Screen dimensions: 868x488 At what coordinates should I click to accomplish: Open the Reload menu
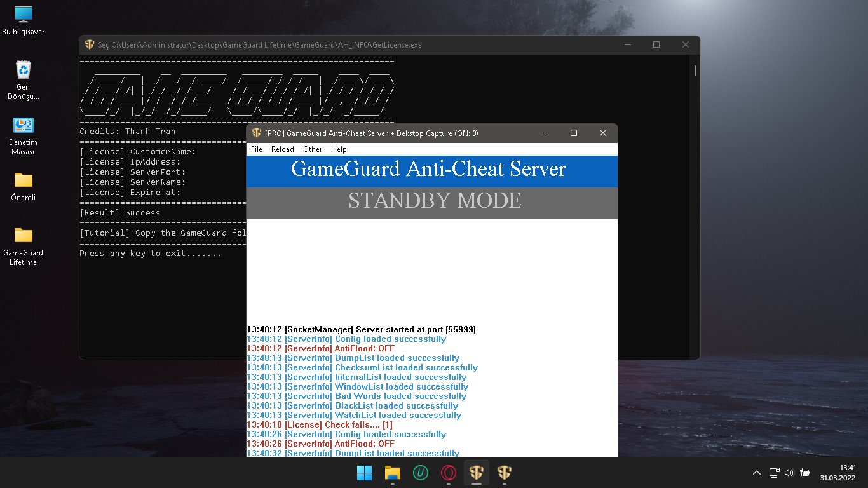(x=282, y=149)
